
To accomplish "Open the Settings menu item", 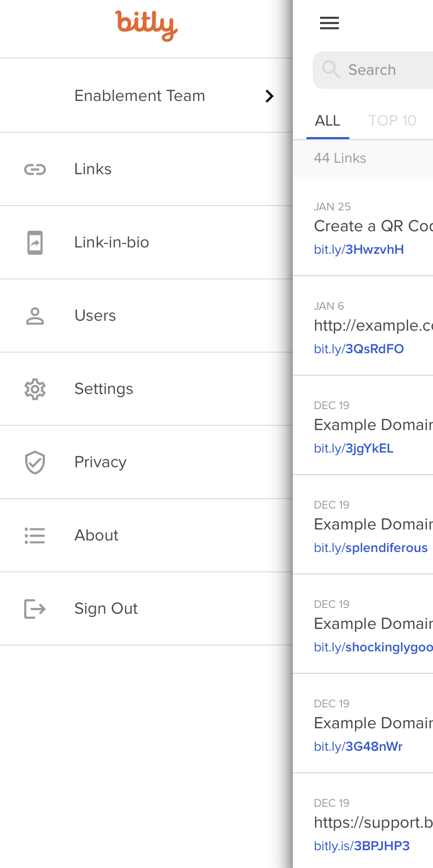I will (x=146, y=389).
